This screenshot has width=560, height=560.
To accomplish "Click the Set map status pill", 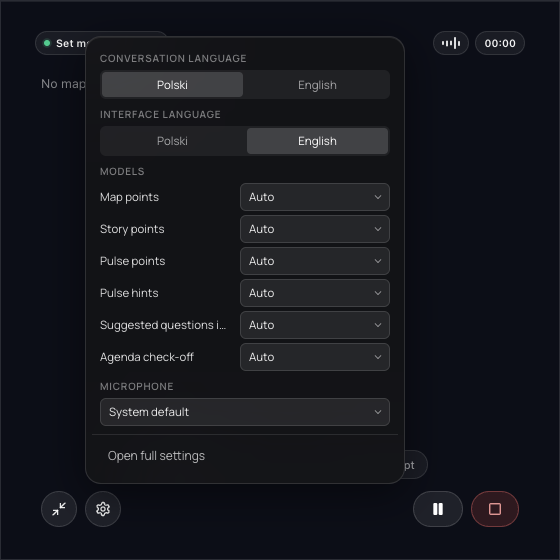I will coord(64,43).
